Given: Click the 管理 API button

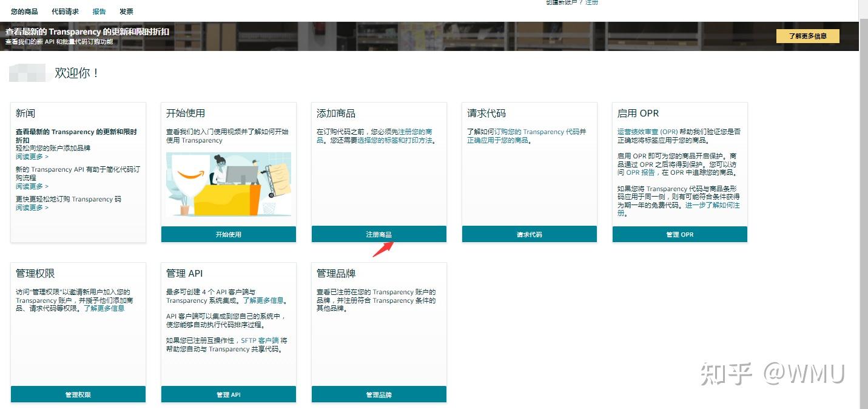Looking at the screenshot, I should [x=228, y=394].
